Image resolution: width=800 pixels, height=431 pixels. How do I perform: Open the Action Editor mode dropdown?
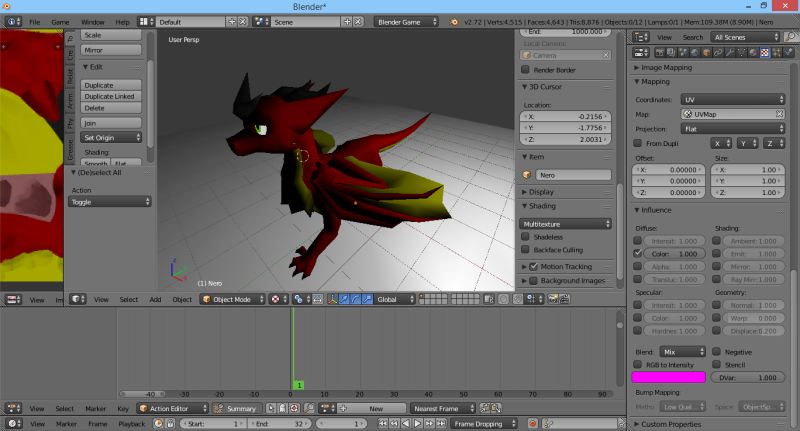click(172, 409)
